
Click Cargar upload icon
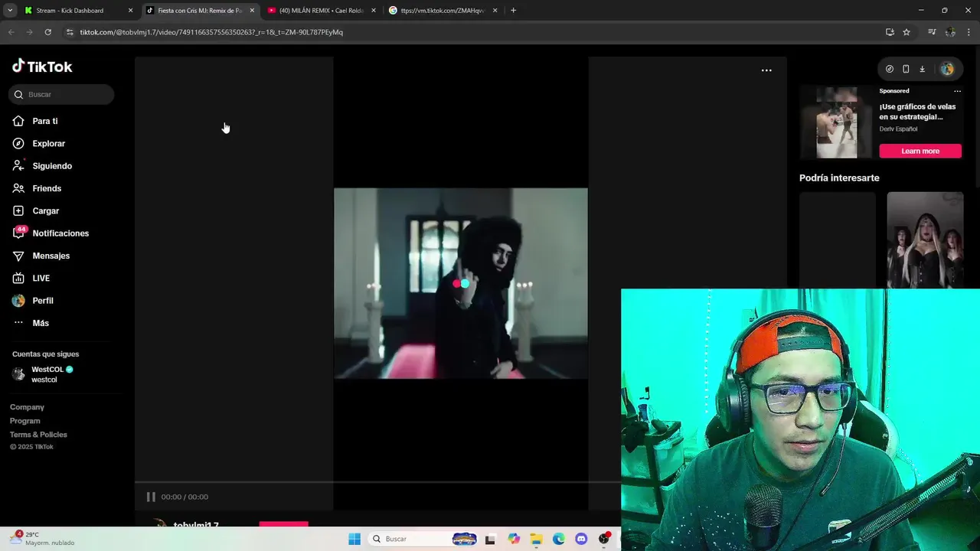click(x=18, y=210)
